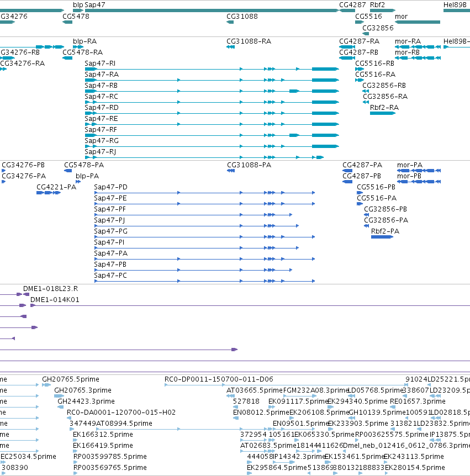The image size is (470, 476).
Task: Open the Rbf2 gene label
Action: pos(377,5)
